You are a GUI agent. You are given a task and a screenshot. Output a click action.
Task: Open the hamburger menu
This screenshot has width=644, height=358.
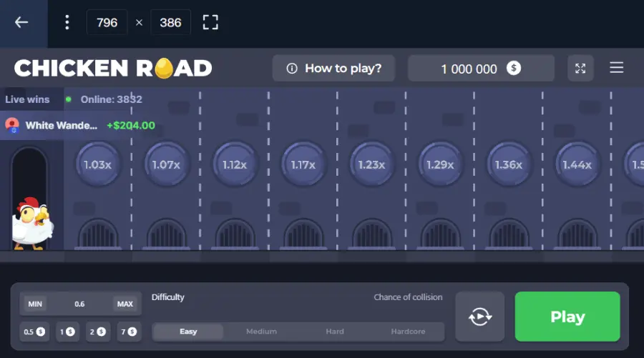(616, 68)
